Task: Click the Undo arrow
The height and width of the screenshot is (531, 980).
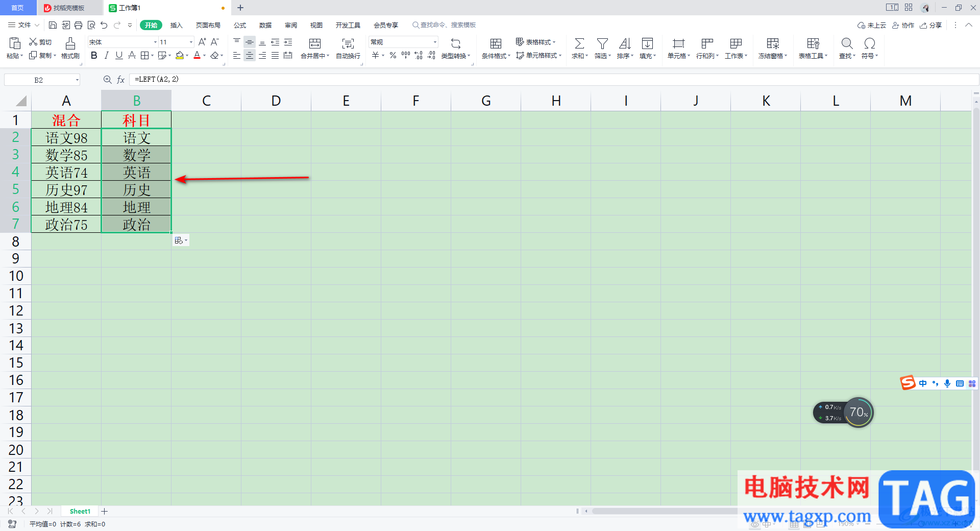Action: click(x=104, y=25)
